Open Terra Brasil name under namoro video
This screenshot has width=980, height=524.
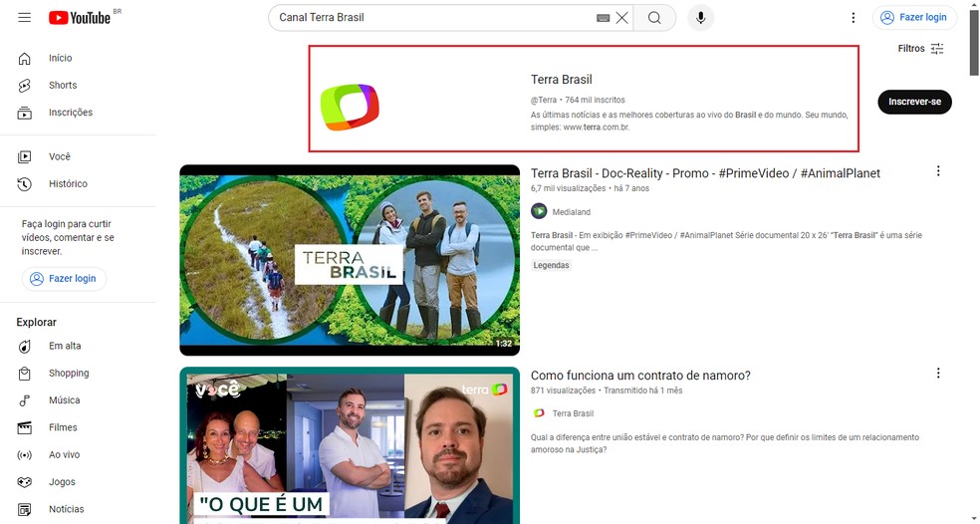point(573,413)
